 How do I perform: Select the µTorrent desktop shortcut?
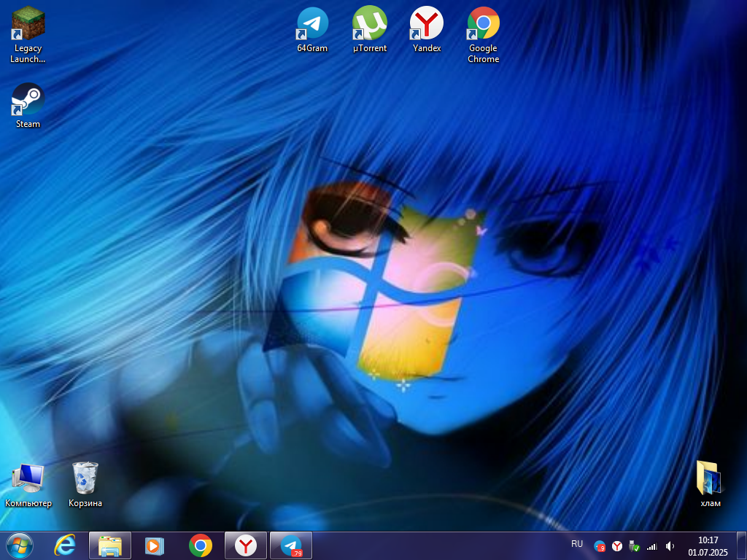(370, 29)
